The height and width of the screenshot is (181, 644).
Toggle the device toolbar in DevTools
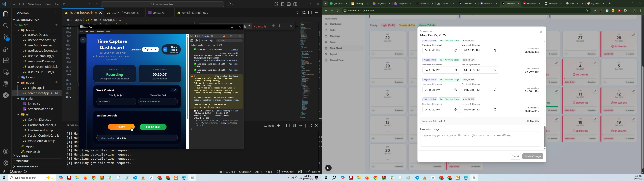197,36
